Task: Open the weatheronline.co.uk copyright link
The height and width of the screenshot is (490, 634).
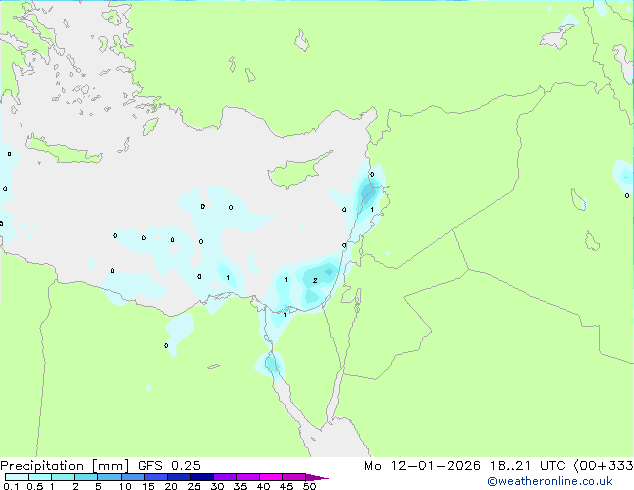Action: [x=549, y=481]
